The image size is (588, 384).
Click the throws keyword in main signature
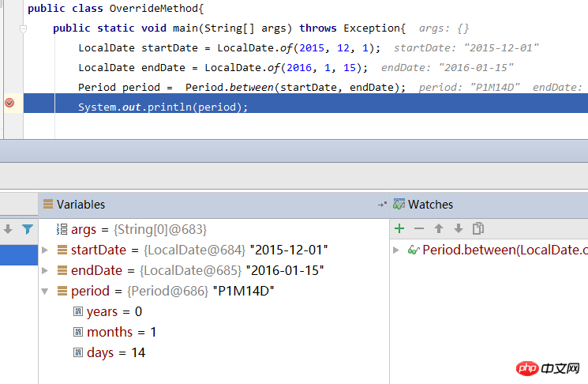point(317,28)
